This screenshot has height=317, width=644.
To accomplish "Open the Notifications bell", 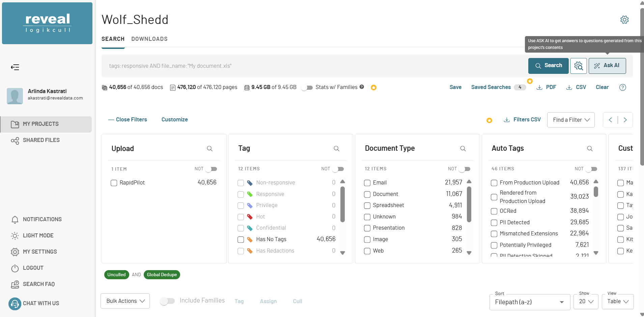I will coord(15,220).
